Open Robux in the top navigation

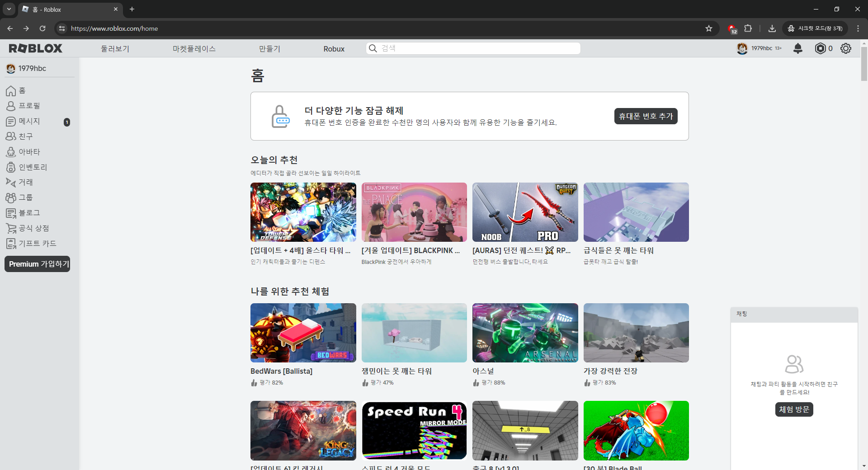(334, 49)
